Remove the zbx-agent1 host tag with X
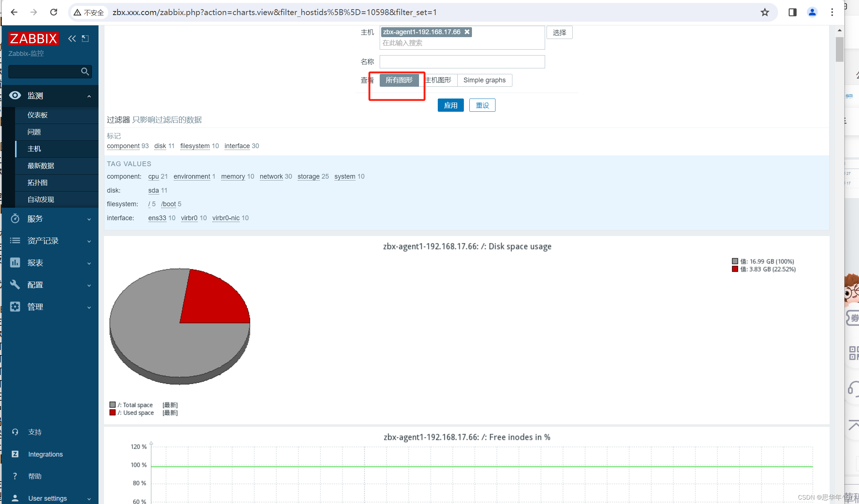 pyautogui.click(x=467, y=32)
